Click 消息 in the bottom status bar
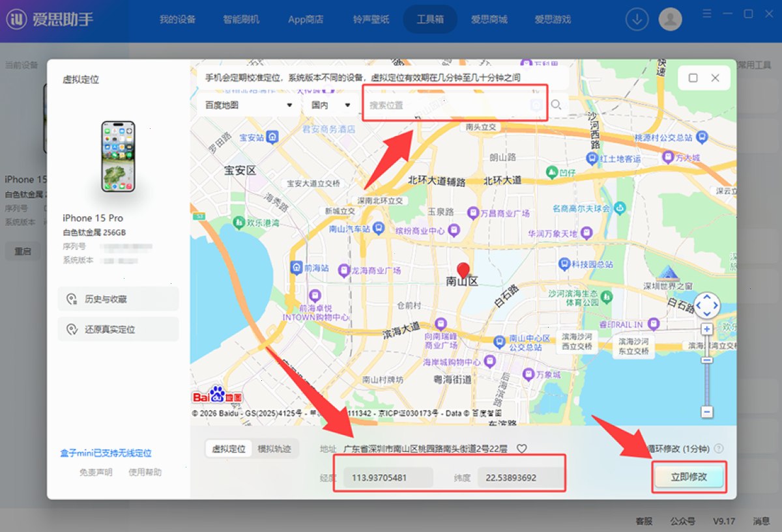The image size is (782, 532). 761,521
